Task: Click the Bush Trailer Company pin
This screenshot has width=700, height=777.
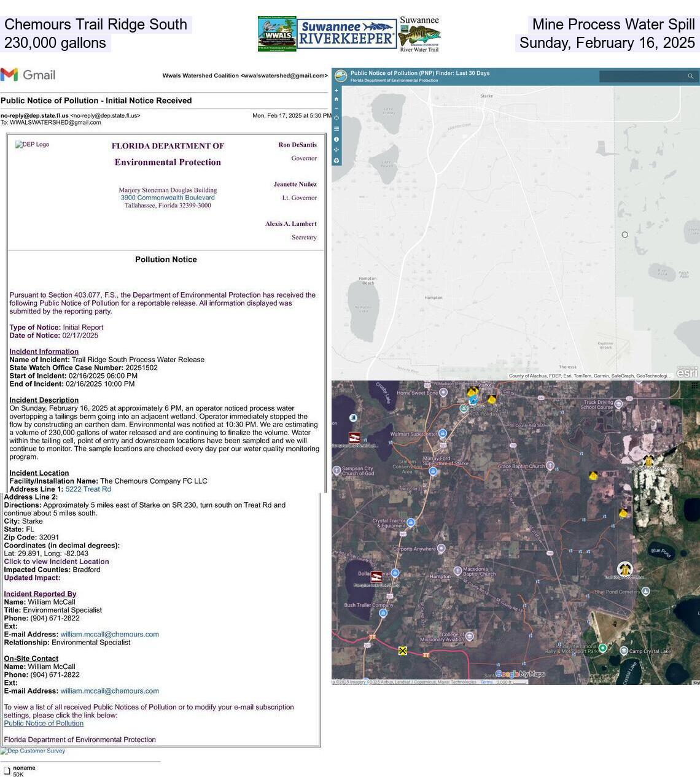Action: 383,613
